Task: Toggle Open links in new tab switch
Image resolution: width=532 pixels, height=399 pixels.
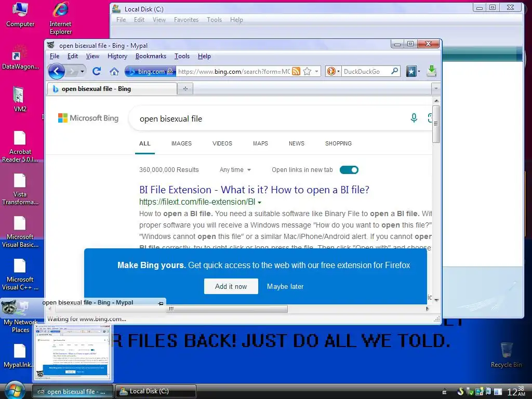Action: pos(349,170)
